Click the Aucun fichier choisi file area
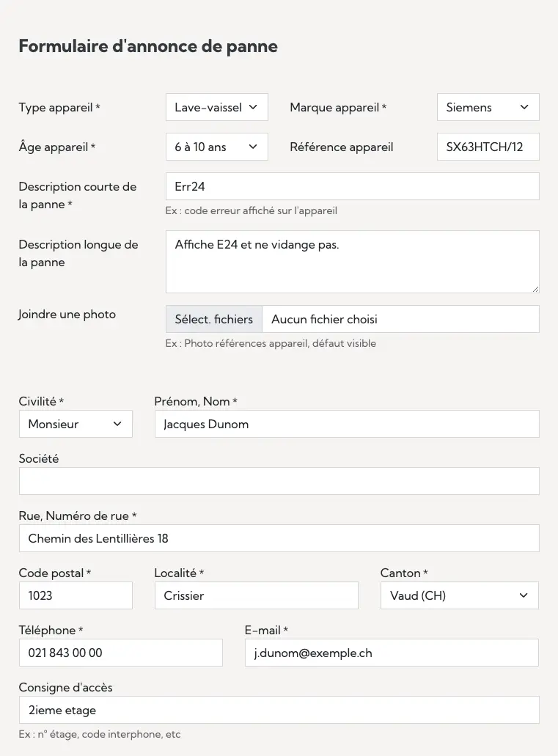The height and width of the screenshot is (756, 558). [x=400, y=319]
